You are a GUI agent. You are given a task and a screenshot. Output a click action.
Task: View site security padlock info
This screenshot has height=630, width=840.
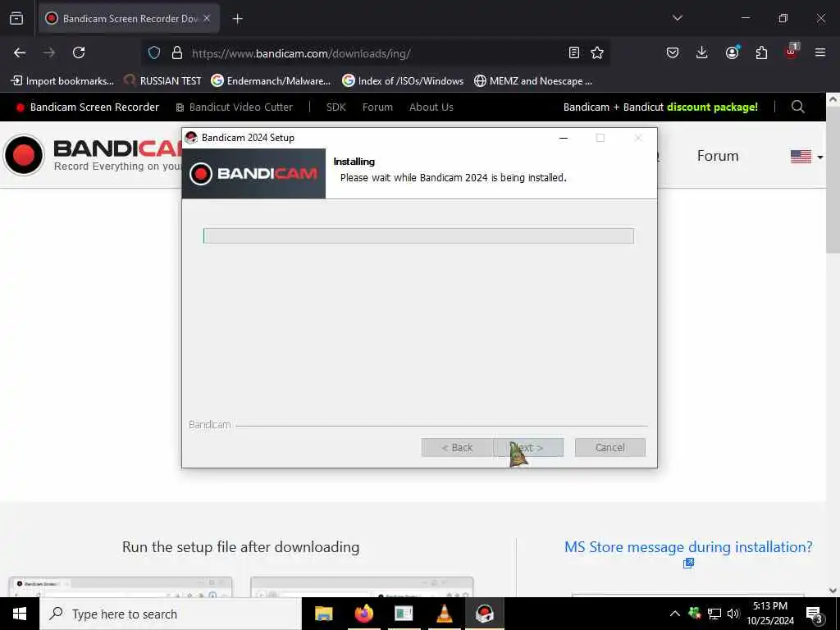[x=177, y=52]
